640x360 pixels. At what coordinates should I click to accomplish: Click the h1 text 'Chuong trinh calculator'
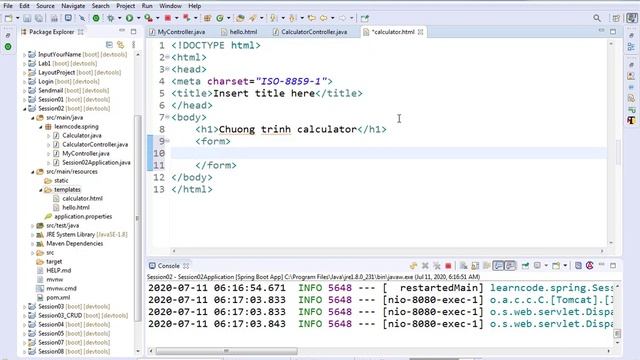pyautogui.click(x=288, y=129)
